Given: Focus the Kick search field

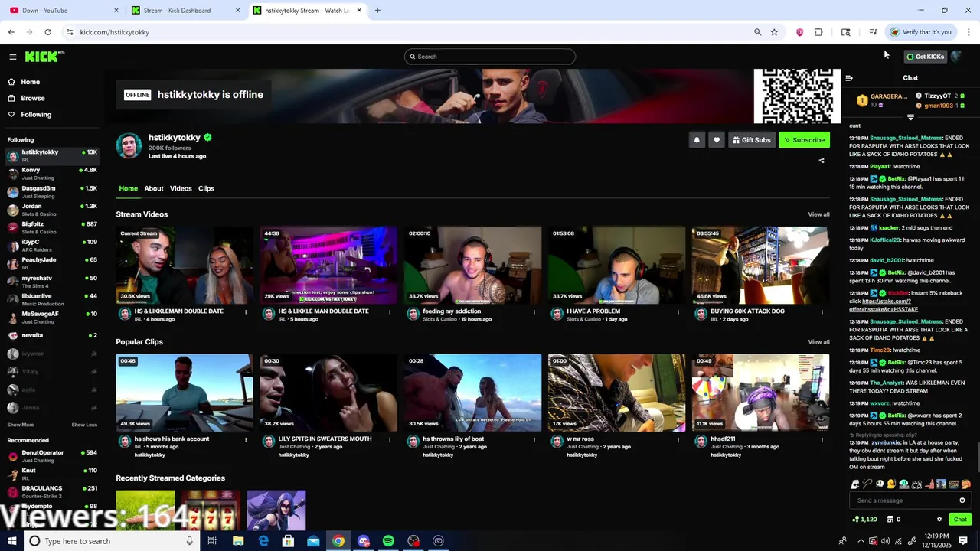Looking at the screenshot, I should [490, 57].
